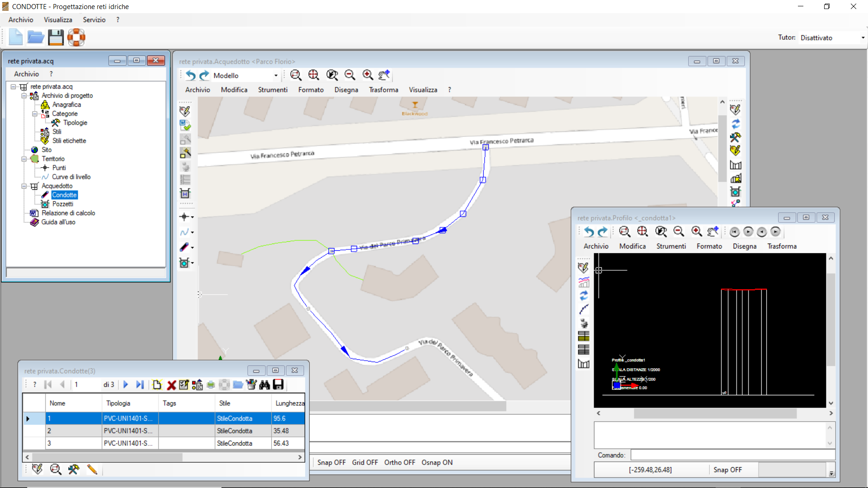868x488 pixels.
Task: Collapse the Territorio tree node
Action: coord(24,159)
